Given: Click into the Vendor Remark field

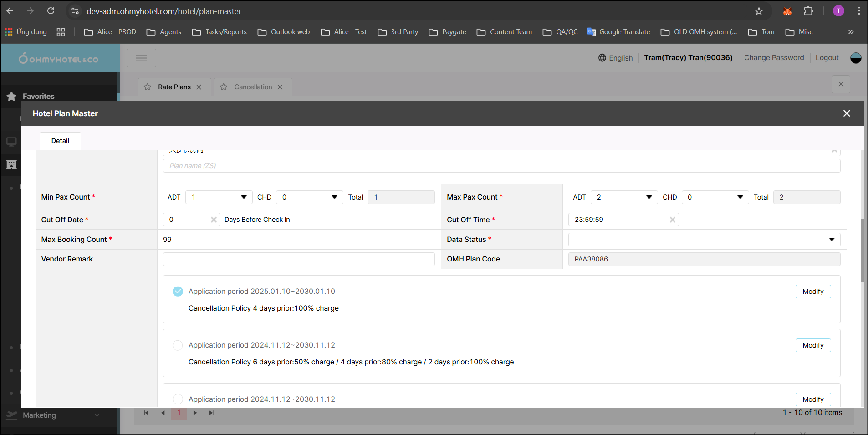Looking at the screenshot, I should coord(298,259).
